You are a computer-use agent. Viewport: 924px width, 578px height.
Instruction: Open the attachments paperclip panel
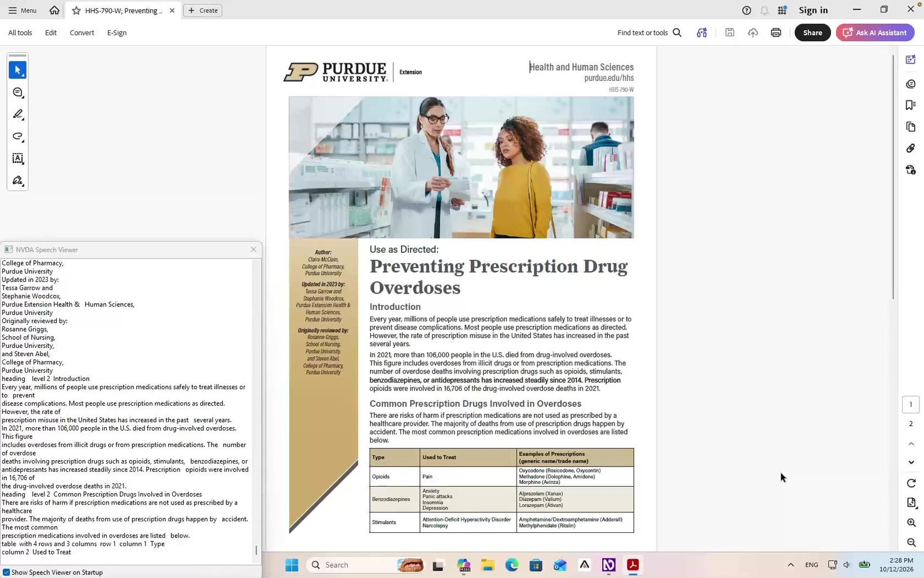coord(911,148)
